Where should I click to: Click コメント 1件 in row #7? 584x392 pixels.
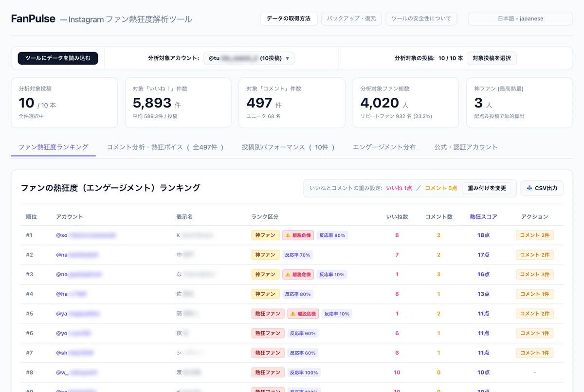pos(535,353)
